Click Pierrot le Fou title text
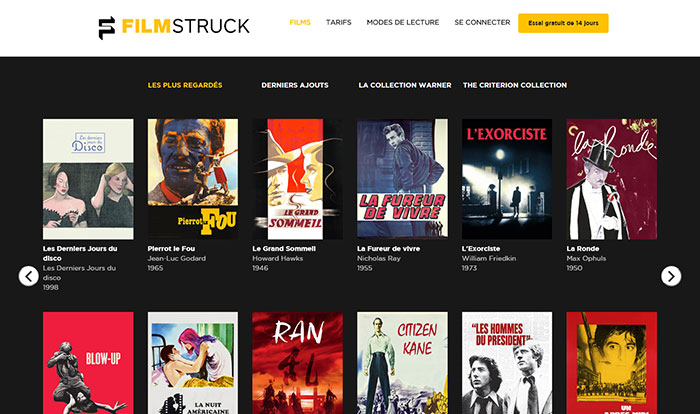 (x=171, y=249)
